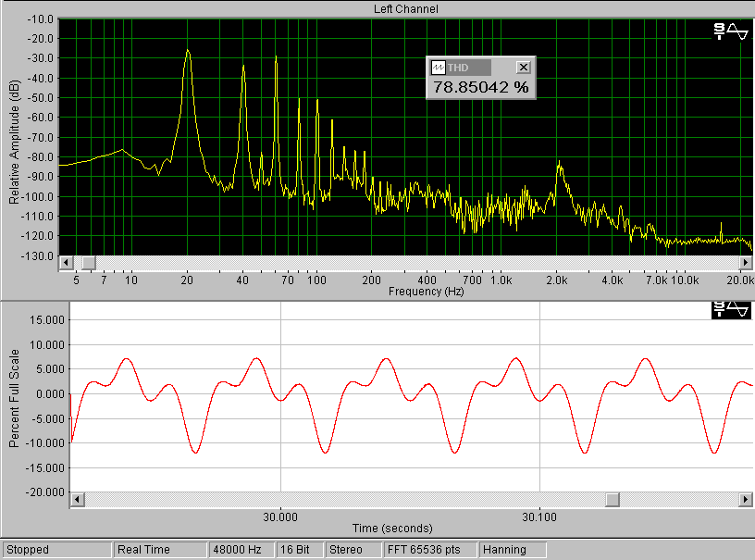Screen dimensions: 755x560
Task: Click the Percent Full Scale axis label
Action: [15, 398]
